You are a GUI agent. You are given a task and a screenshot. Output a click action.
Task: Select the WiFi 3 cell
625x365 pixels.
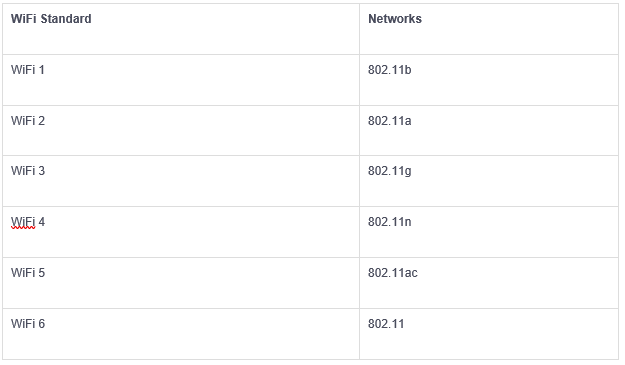tap(181, 181)
